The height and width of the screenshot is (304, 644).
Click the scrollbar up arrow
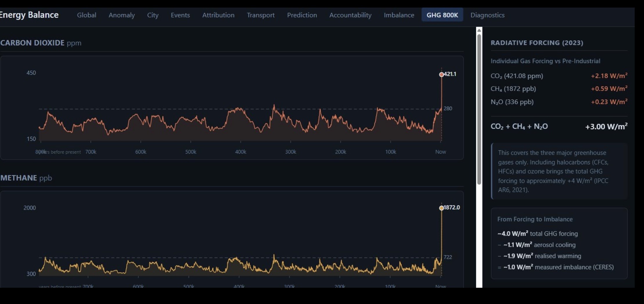(x=479, y=30)
